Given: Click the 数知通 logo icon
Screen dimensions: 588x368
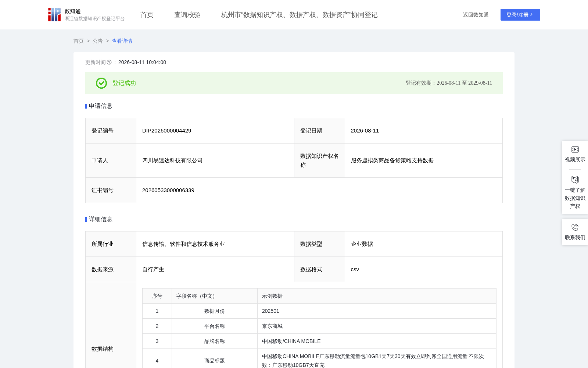Looking at the screenshot, I should [54, 15].
